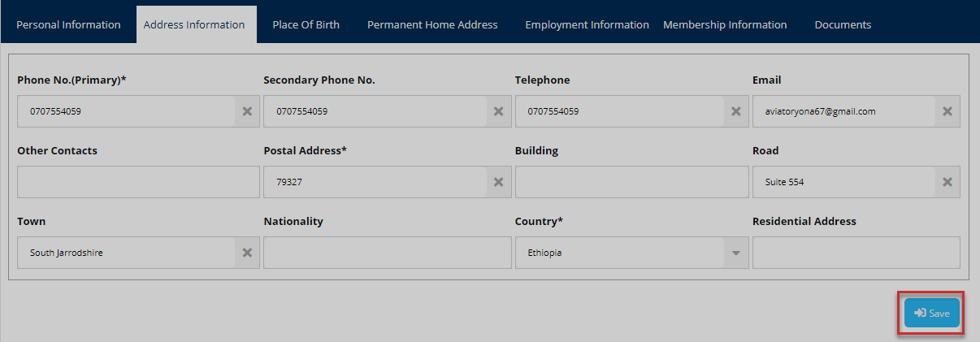This screenshot has height=342, width=980.
Task: Clear the Postal Address field
Action: click(x=499, y=182)
